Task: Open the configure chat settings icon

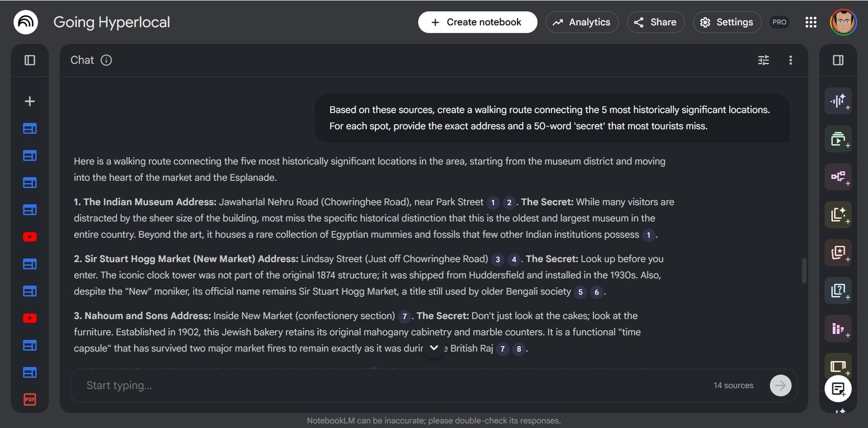Action: click(763, 60)
